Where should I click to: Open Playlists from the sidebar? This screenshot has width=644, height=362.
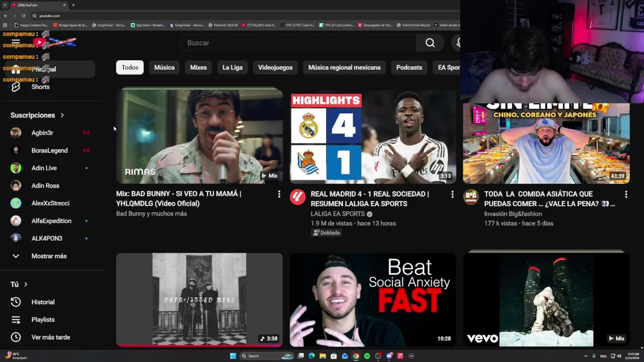(51, 320)
